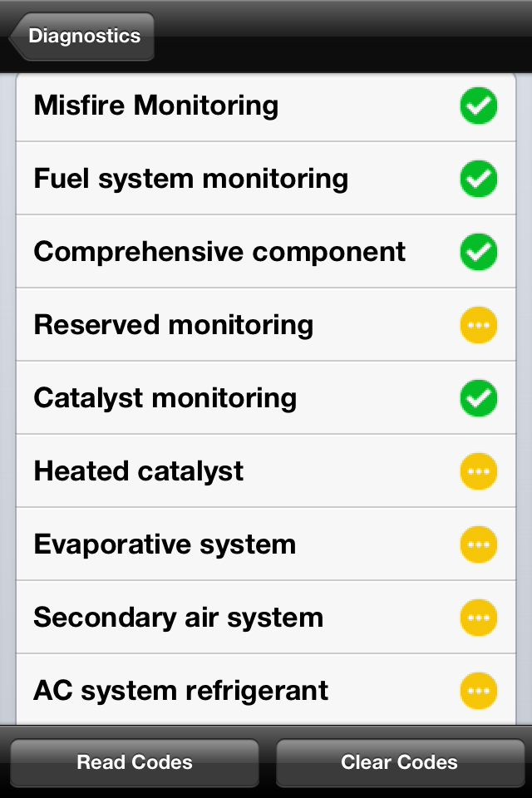Open the Catalyst monitoring entry

coord(165,398)
